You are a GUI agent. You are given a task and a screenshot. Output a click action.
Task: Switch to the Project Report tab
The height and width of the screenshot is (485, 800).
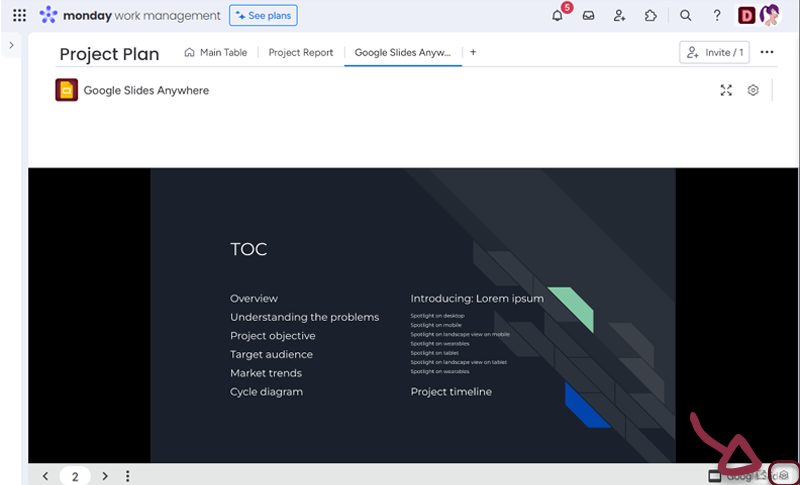(300, 52)
